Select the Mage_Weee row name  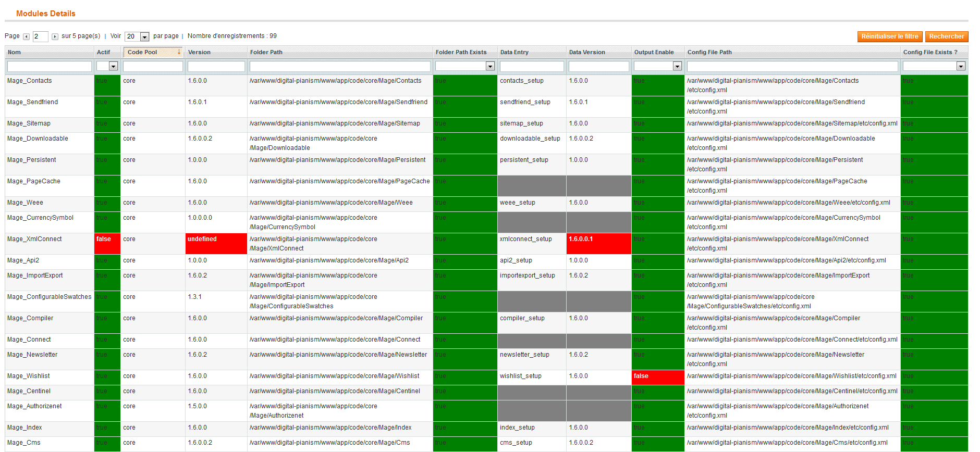point(25,203)
